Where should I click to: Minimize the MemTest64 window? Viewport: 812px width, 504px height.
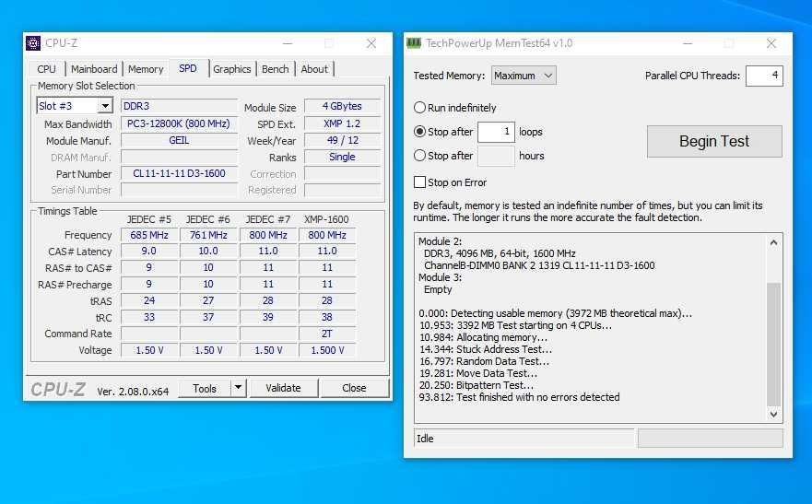[688, 43]
